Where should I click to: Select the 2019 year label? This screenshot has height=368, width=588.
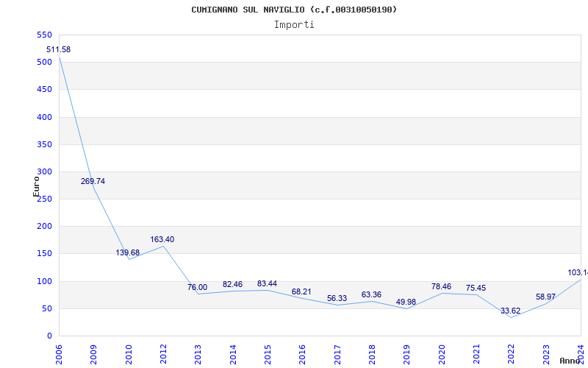406,355
